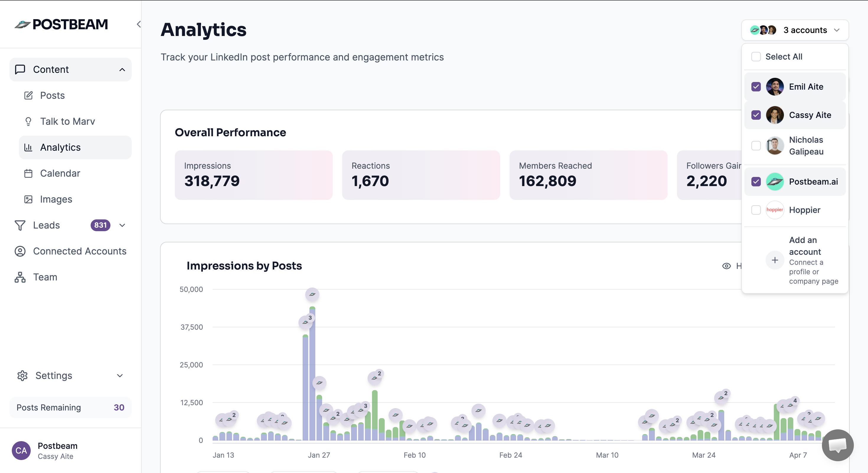The width and height of the screenshot is (868, 473).
Task: Enable the Hoppier account checkbox
Action: pyautogui.click(x=756, y=210)
